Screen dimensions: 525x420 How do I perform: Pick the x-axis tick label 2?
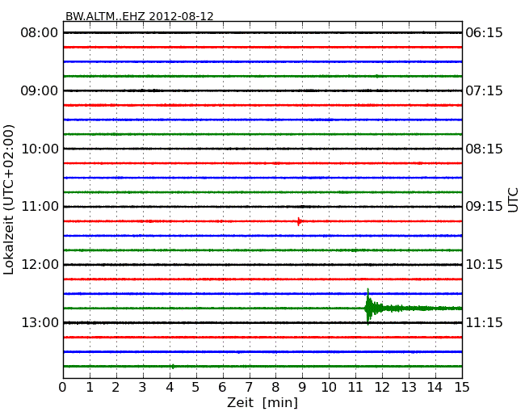115,387
